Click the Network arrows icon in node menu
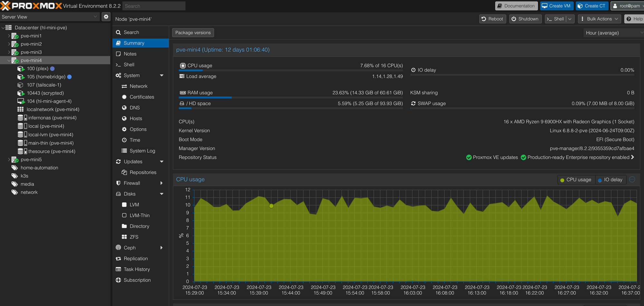 click(x=124, y=86)
